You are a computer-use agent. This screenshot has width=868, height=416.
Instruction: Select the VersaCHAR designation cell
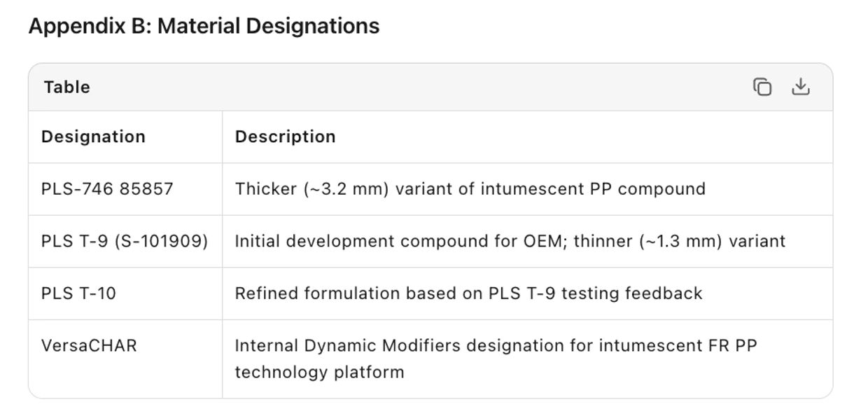coord(89,346)
